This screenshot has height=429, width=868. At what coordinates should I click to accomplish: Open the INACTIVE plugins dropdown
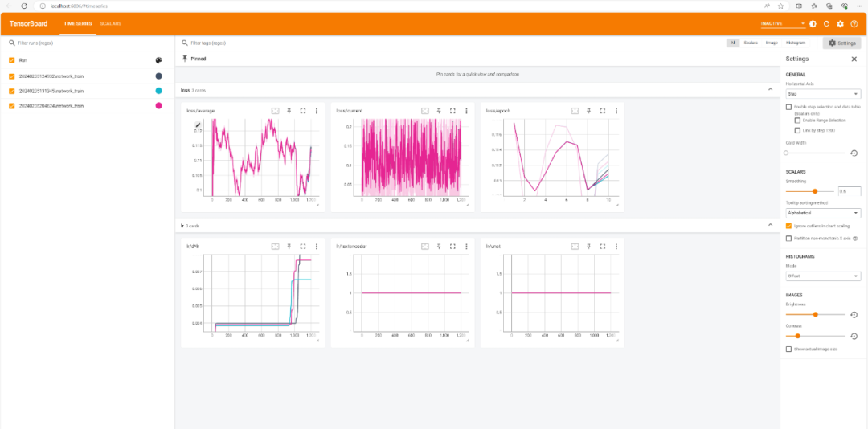(x=783, y=24)
